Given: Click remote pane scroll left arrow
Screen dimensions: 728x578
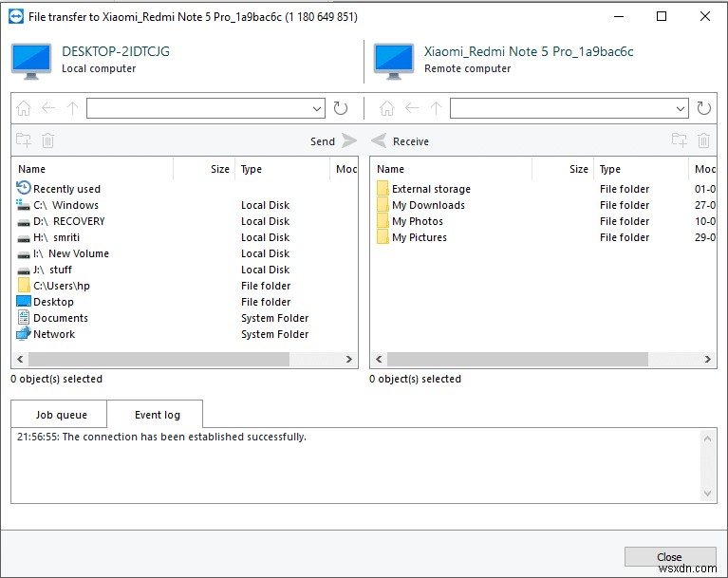Looking at the screenshot, I should click(379, 360).
